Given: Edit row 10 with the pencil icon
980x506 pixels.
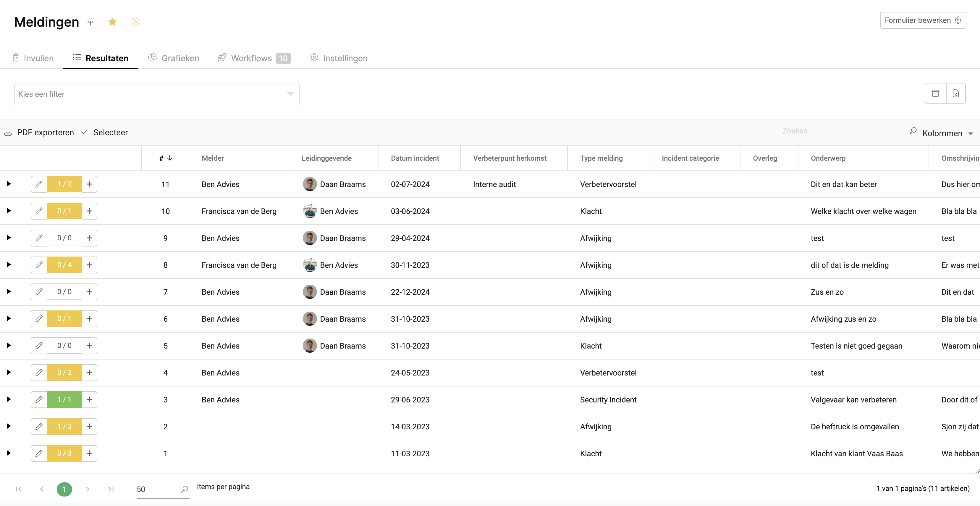Looking at the screenshot, I should 39,211.
